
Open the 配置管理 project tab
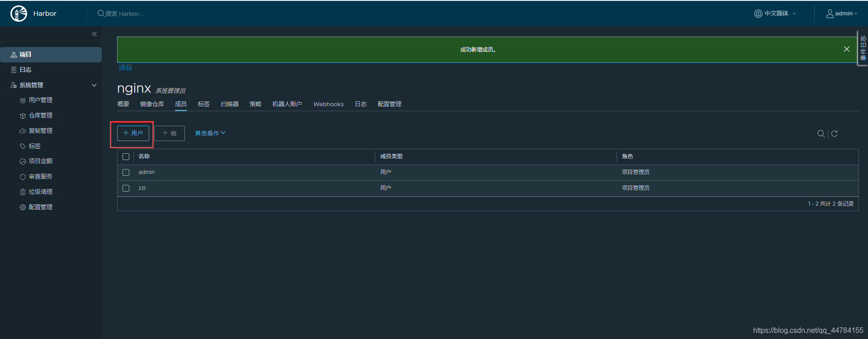(x=390, y=104)
